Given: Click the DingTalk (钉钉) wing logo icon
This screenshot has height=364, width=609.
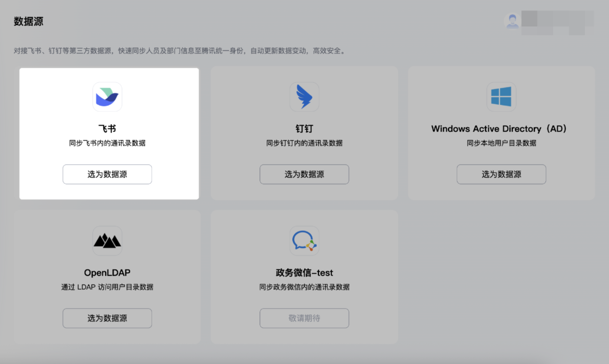Looking at the screenshot, I should point(304,97).
